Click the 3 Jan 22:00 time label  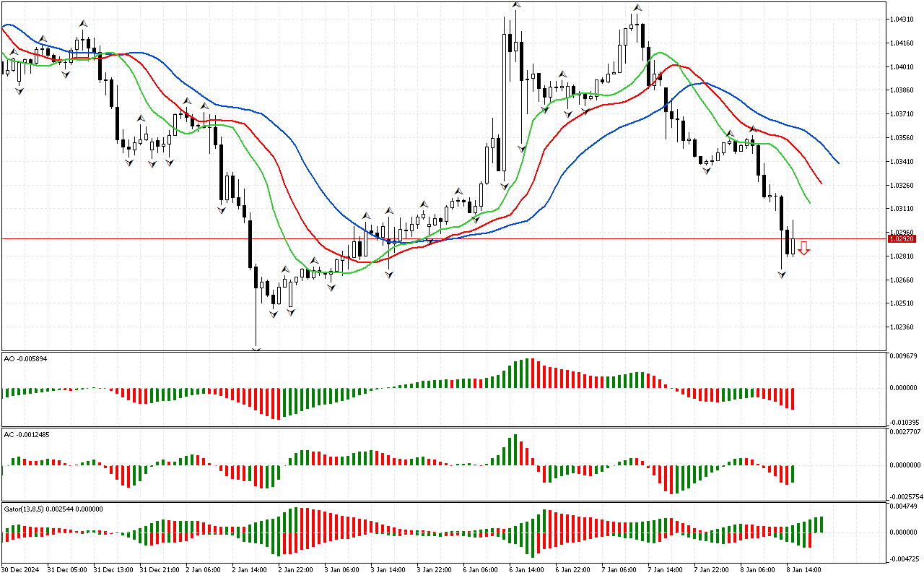point(435,569)
